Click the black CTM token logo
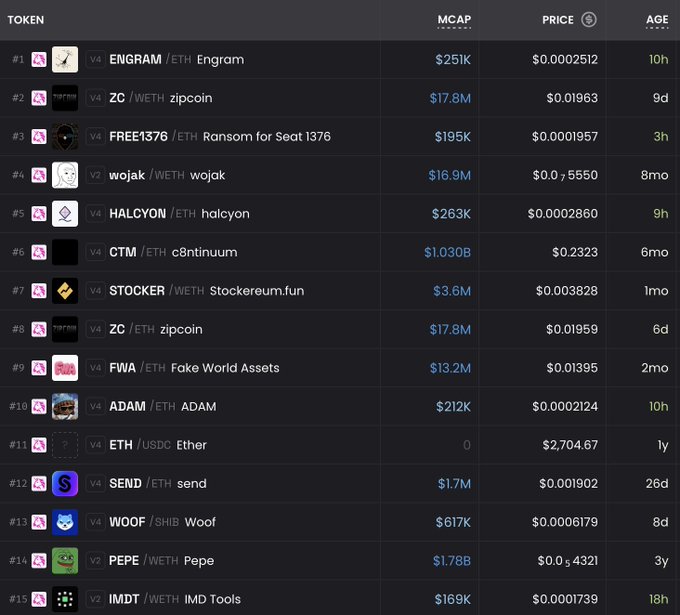 (x=65, y=252)
